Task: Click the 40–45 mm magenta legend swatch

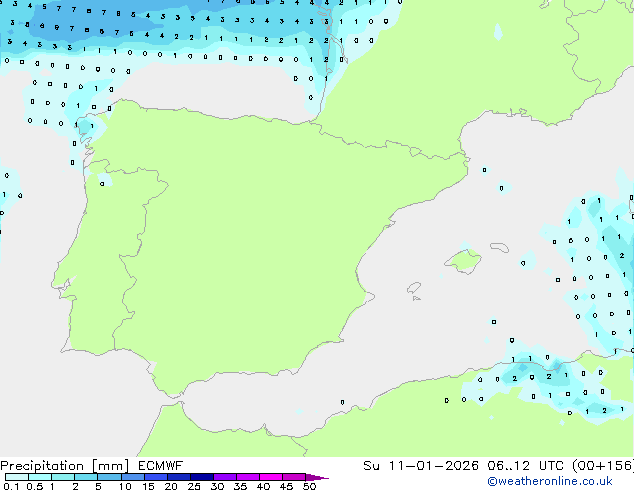Action: coord(271,477)
